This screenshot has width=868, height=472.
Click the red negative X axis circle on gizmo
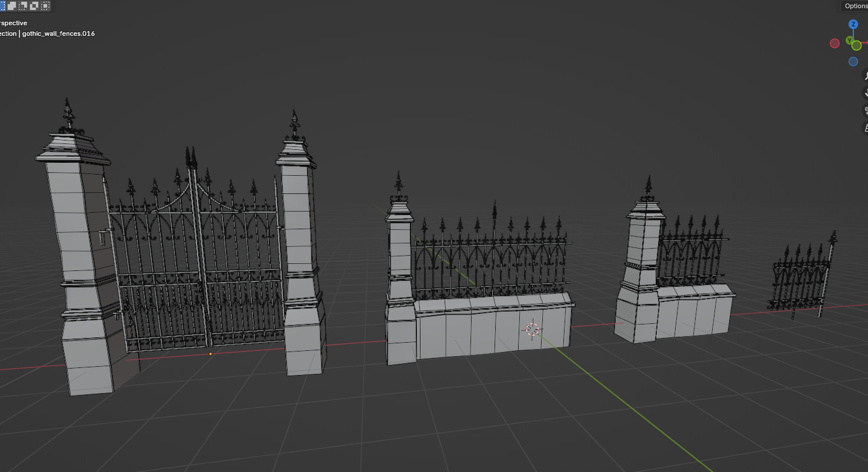[x=834, y=43]
